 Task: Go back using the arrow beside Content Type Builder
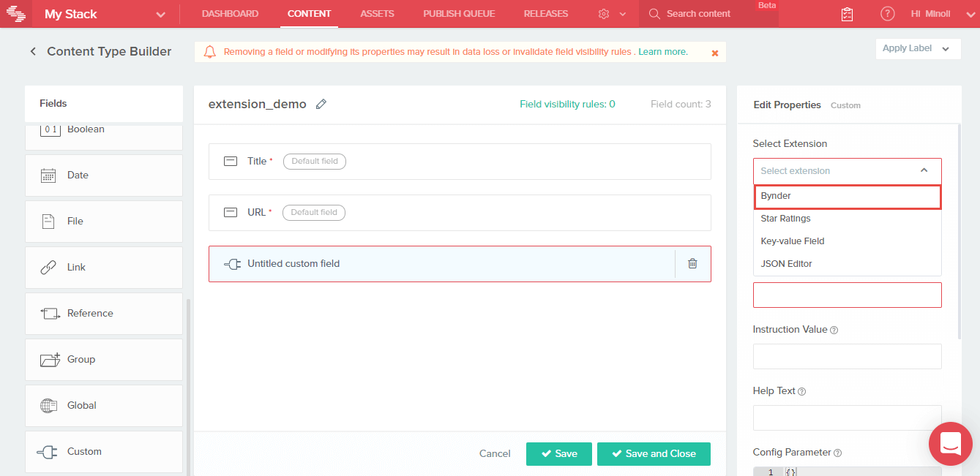point(33,52)
